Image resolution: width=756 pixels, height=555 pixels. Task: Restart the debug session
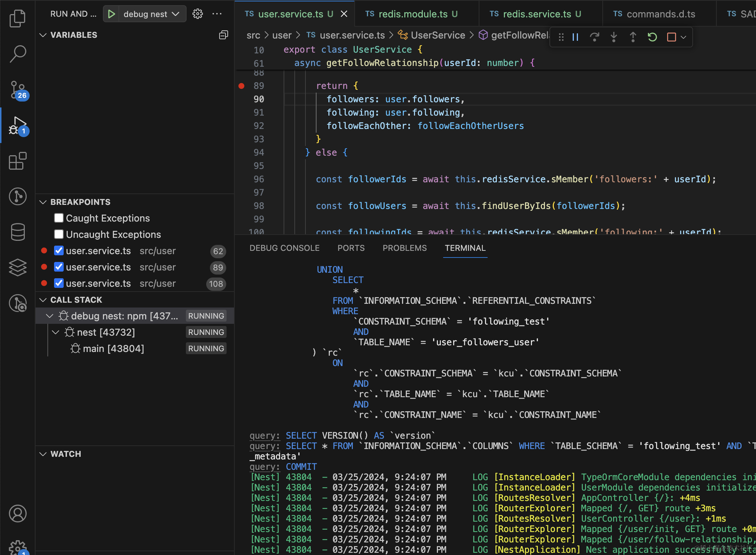pyautogui.click(x=652, y=37)
